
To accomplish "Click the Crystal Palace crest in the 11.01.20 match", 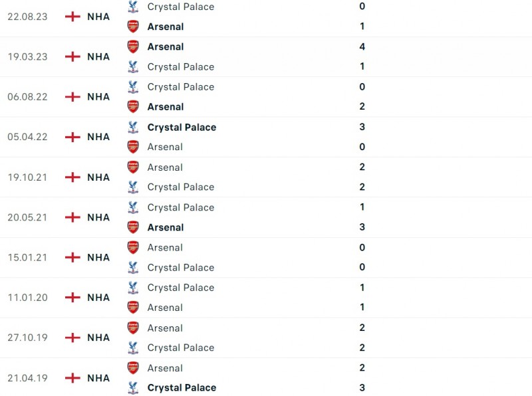I will 133,287.
